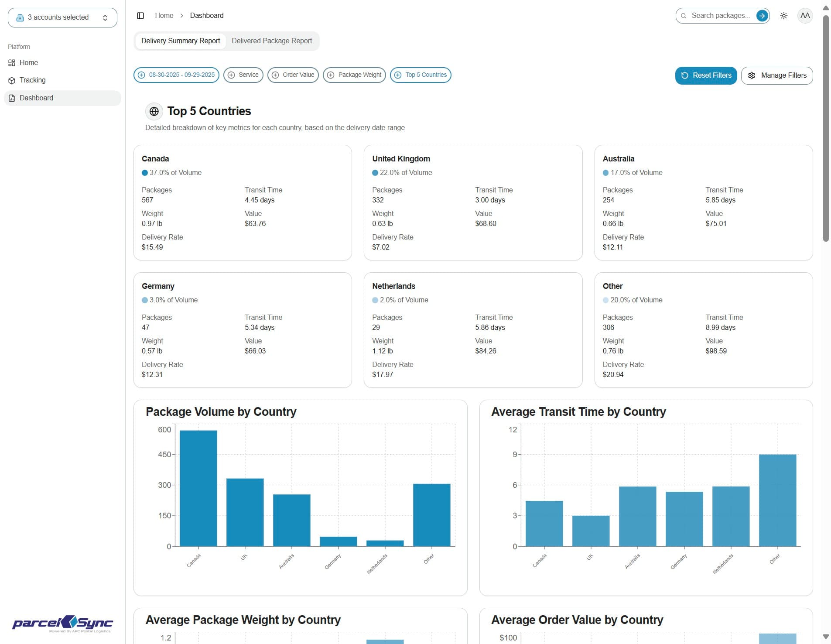Click the scrollbar up arrow

click(x=826, y=8)
